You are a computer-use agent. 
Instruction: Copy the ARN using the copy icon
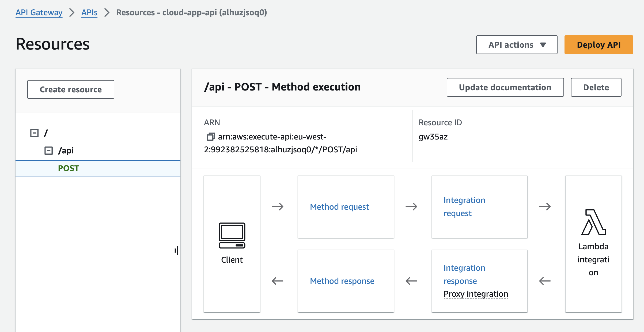pos(211,137)
